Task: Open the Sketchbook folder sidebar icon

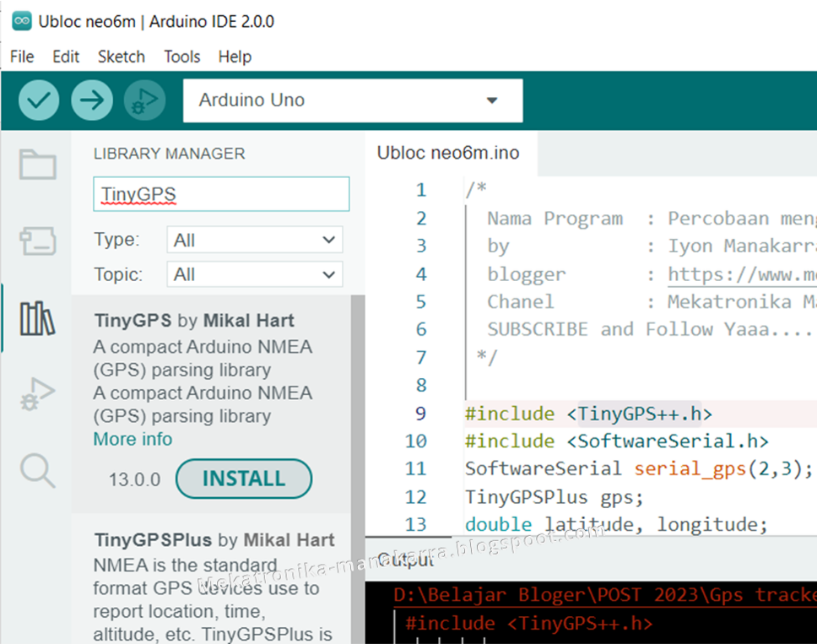Action: coord(37,165)
